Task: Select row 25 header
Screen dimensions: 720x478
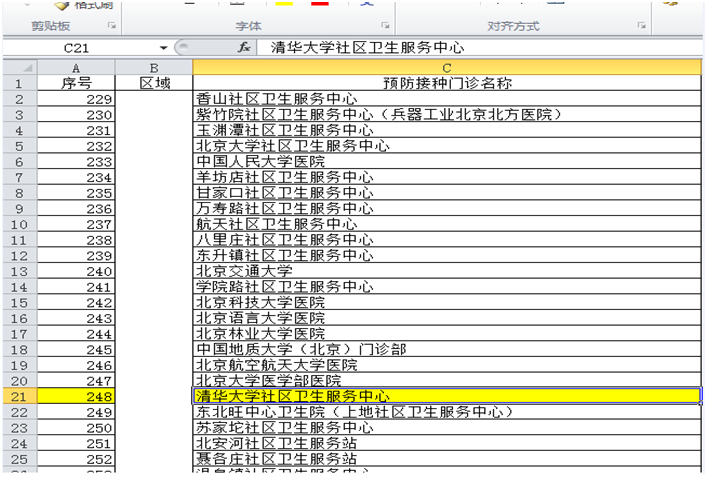Action: (20, 459)
